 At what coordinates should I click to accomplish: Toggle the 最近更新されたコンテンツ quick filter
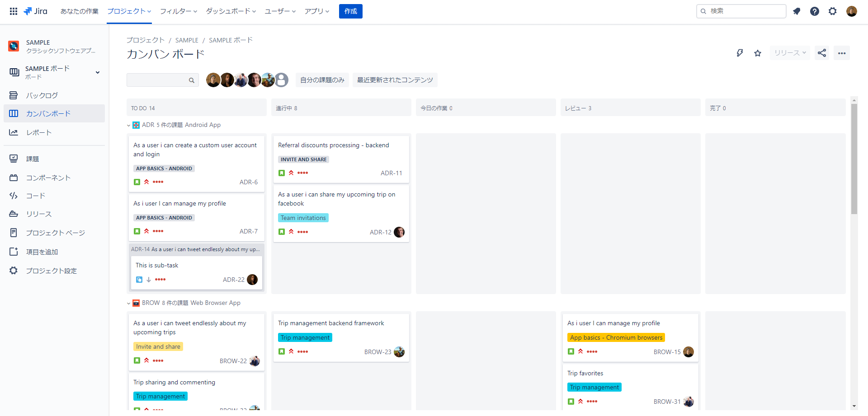(395, 80)
